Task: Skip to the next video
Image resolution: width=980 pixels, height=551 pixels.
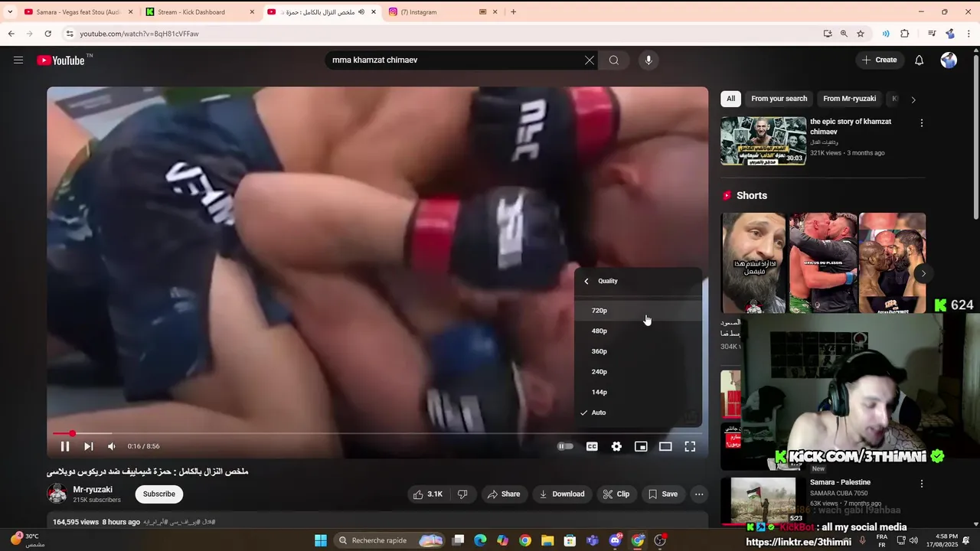Action: pos(89,446)
